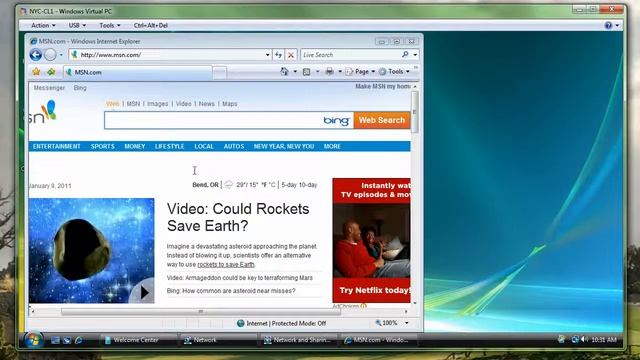Open the AUTOS navigation tab
Image resolution: width=640 pixels, height=360 pixels.
[x=234, y=147]
